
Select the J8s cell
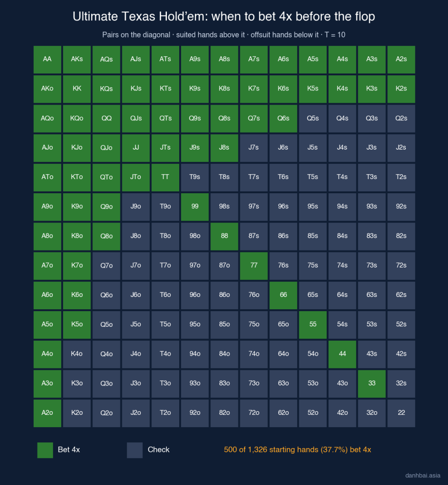(x=224, y=148)
